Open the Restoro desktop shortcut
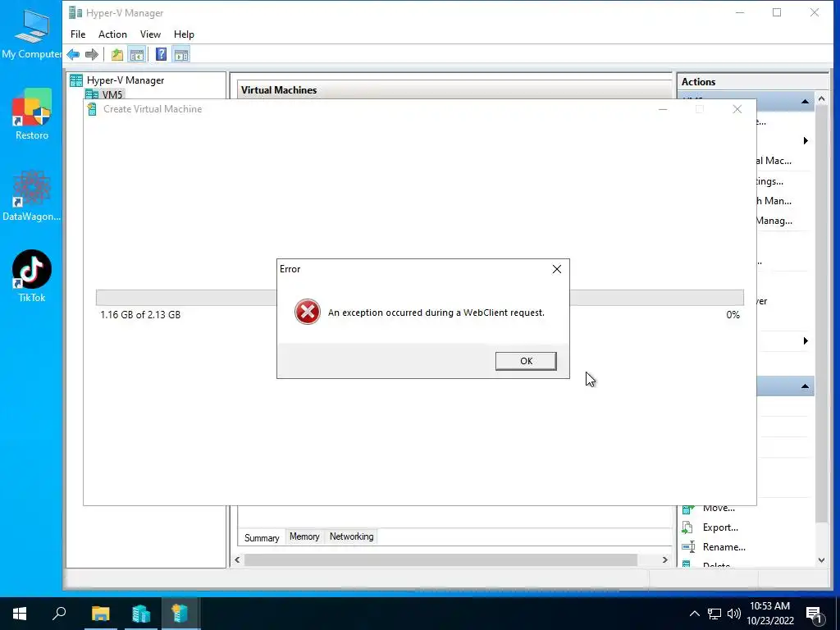 point(32,115)
